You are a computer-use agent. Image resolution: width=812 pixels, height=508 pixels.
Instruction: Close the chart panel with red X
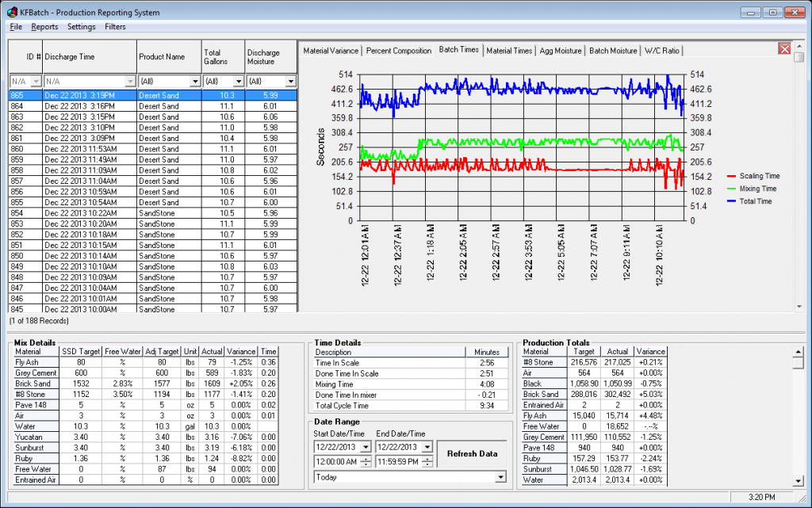pyautogui.click(x=784, y=49)
